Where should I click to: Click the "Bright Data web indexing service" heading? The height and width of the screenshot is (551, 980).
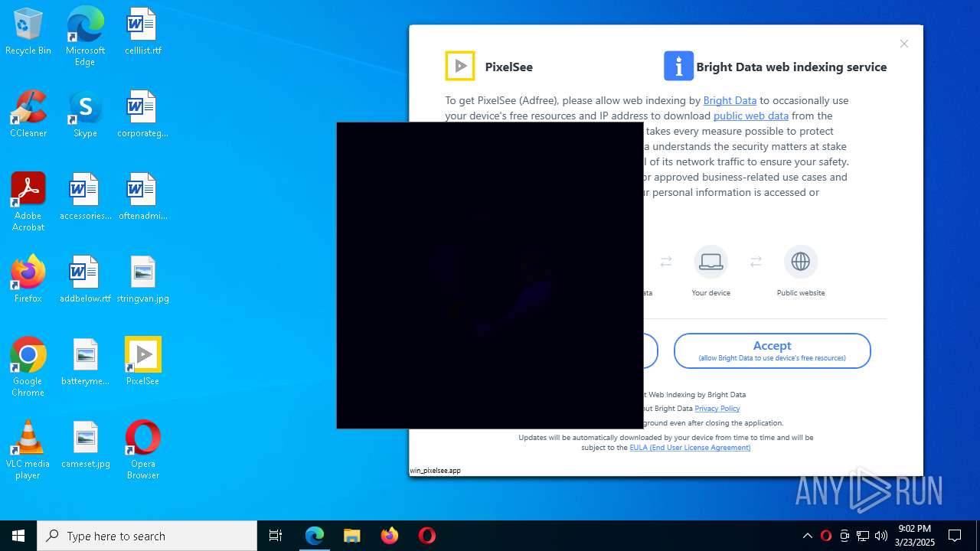pos(792,67)
